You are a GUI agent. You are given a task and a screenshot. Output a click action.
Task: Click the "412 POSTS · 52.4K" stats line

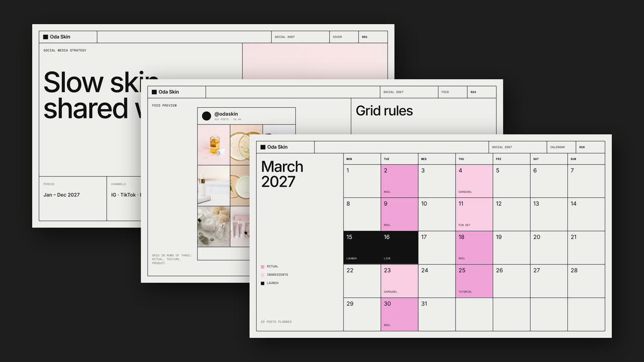click(228, 119)
